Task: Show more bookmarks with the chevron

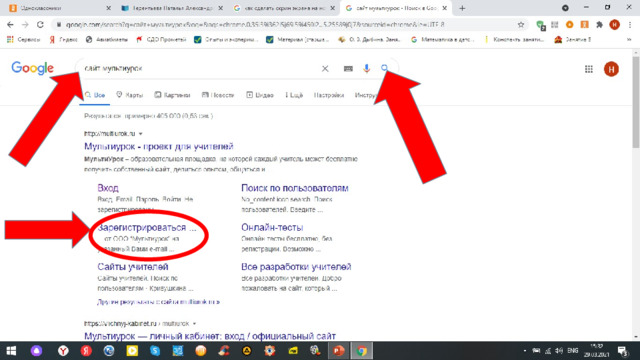Action: point(629,40)
